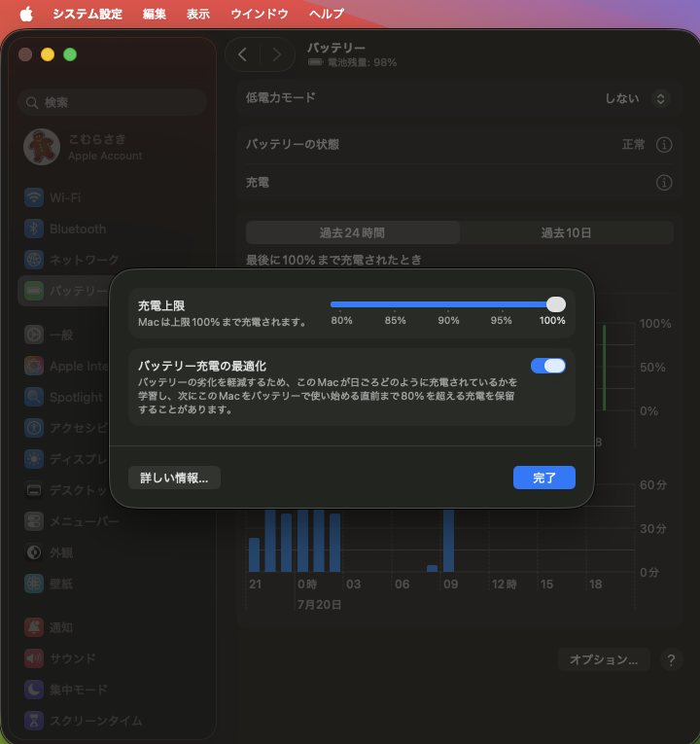Click the Wi-Fi sidebar icon
This screenshot has height=744, width=700.
[x=34, y=197]
